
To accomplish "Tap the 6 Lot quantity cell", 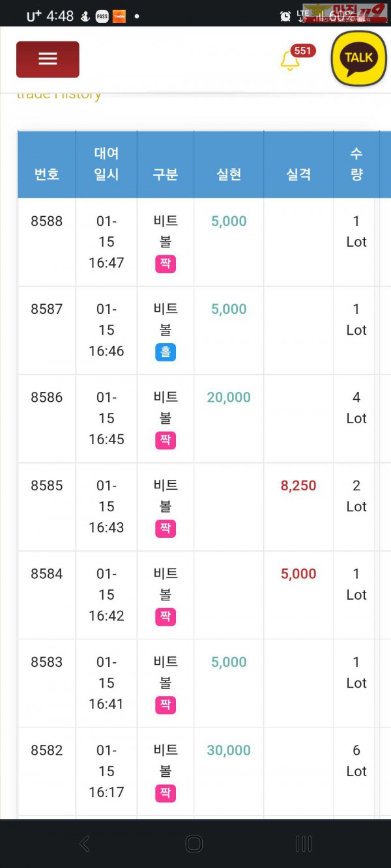I will pos(356,761).
